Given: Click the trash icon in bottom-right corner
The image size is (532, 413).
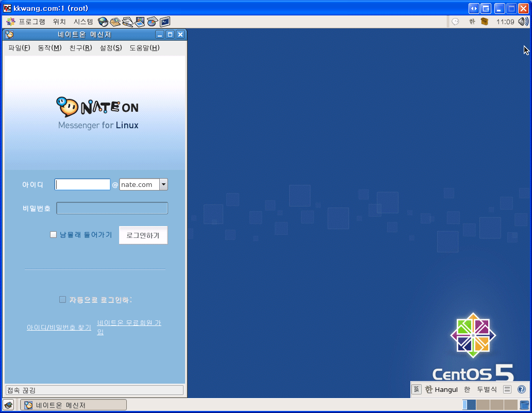Looking at the screenshot, I should (524, 405).
